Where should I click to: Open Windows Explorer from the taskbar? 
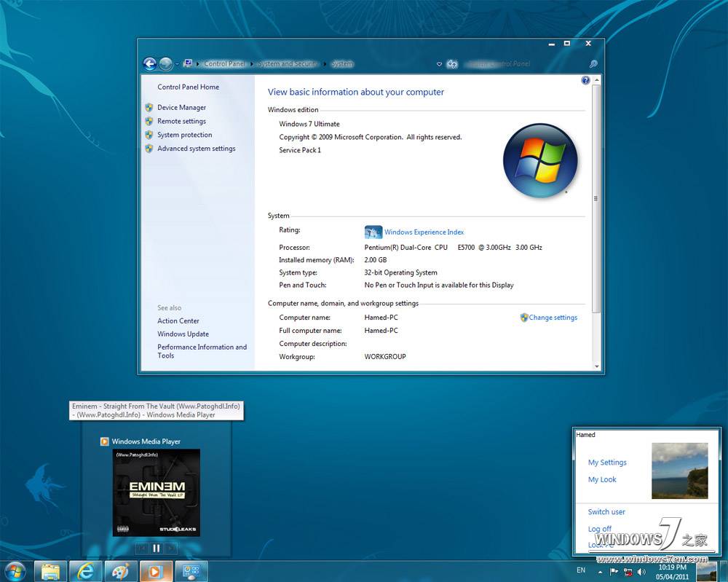(50, 570)
